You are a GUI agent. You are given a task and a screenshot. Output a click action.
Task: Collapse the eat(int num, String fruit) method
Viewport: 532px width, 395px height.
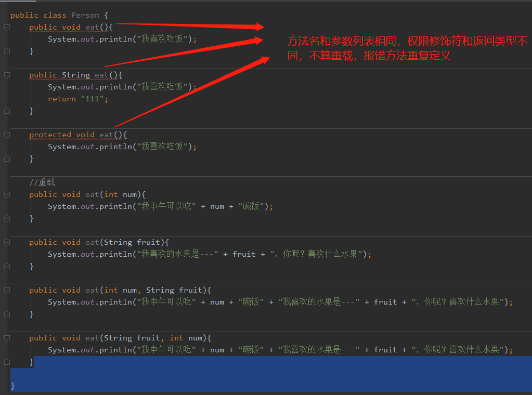7,290
